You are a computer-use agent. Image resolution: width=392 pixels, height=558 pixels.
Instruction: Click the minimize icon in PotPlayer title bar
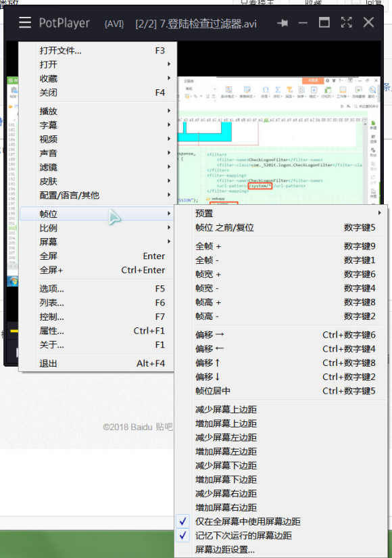coord(303,23)
